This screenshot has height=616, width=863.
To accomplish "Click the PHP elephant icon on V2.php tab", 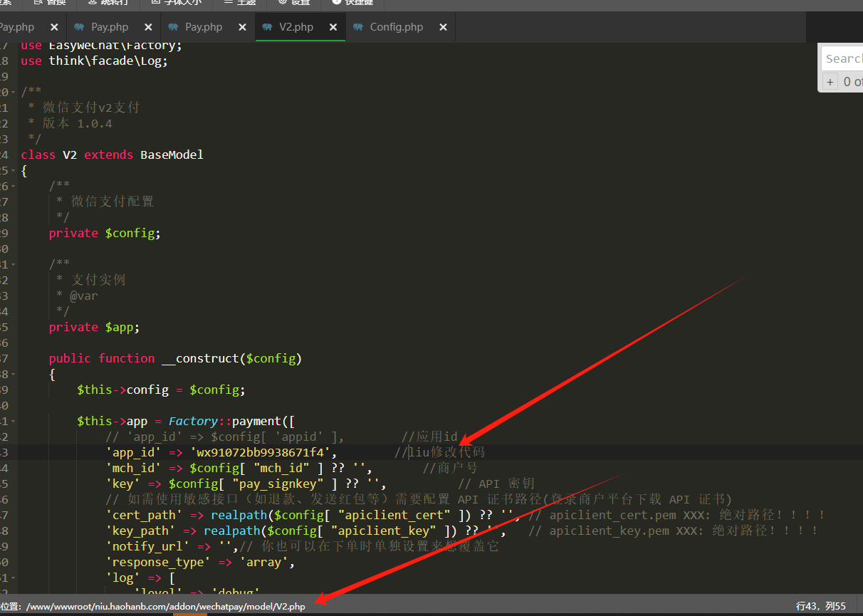I will [x=267, y=27].
